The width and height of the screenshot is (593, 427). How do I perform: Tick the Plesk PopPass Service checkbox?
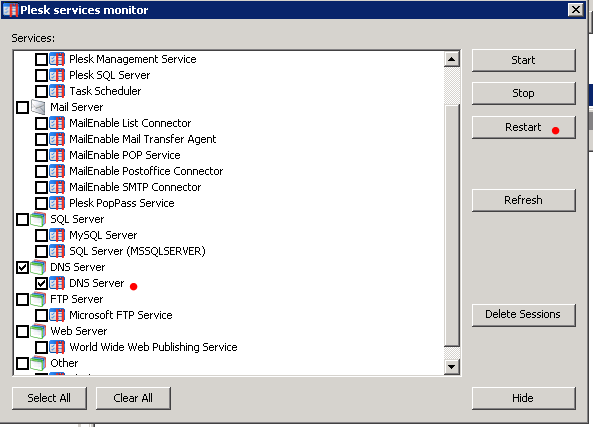click(x=41, y=203)
